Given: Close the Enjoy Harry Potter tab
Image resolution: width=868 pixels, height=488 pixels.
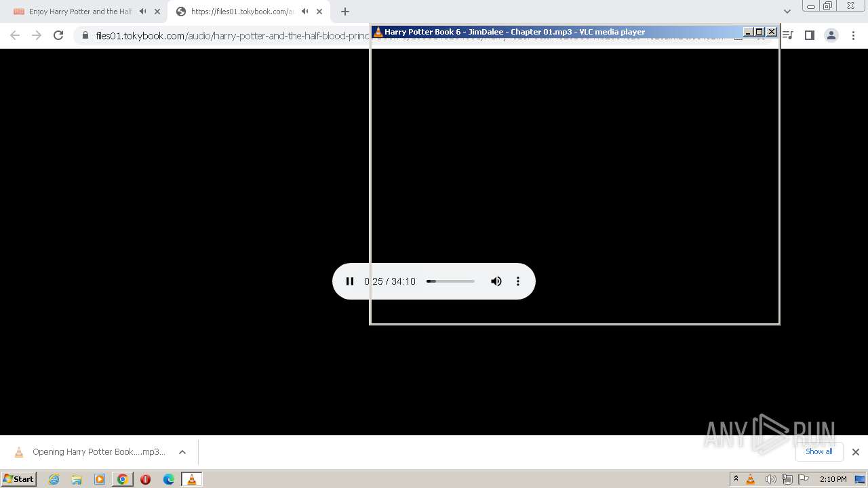Looking at the screenshot, I should (x=157, y=12).
